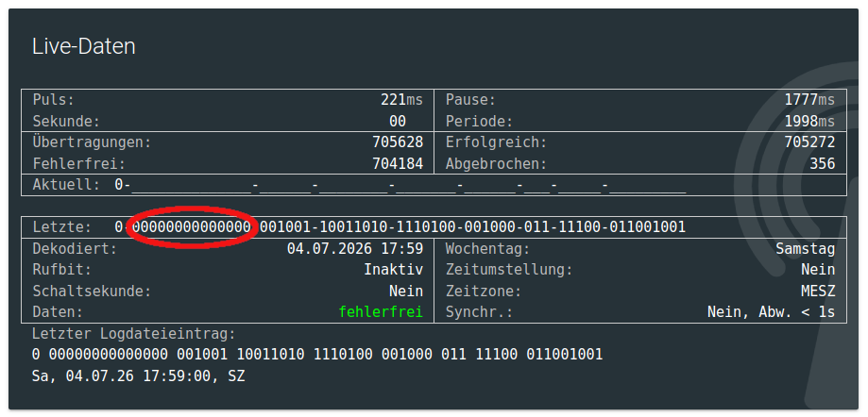The width and height of the screenshot is (868, 417).
Task: Click the log entry bit string line
Action: tap(317, 355)
